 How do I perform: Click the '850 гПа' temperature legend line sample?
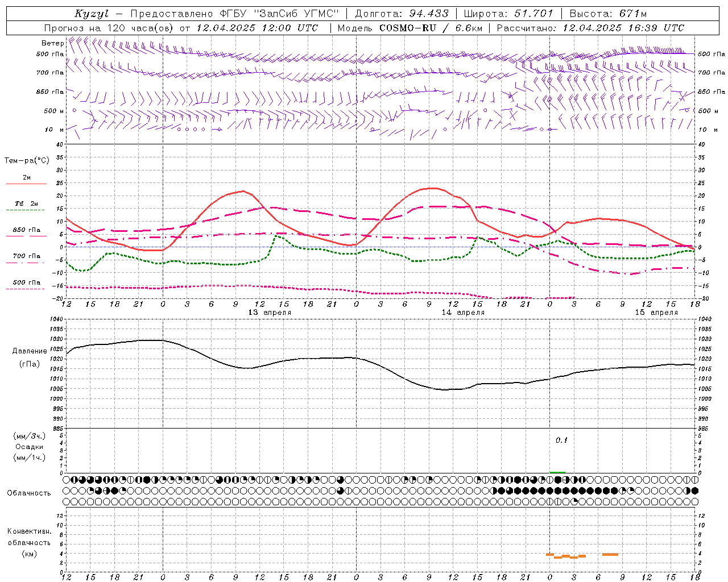coord(26,236)
